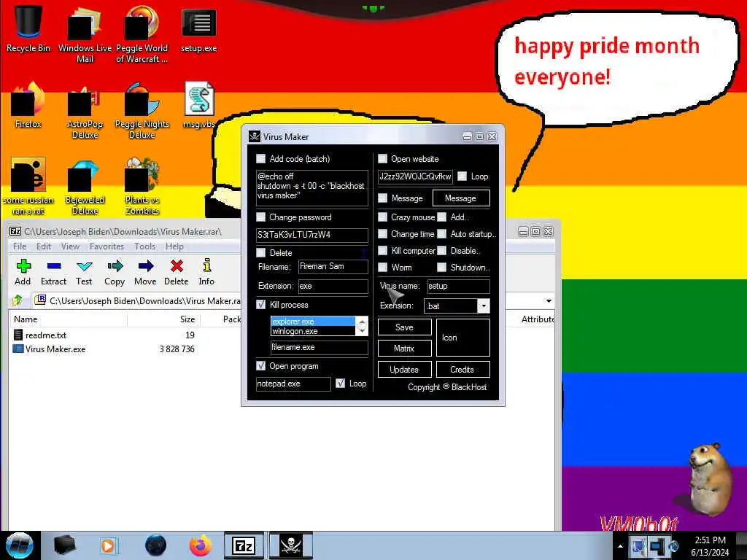747x560 pixels.
Task: Select the Peggle Nights Deluxe icon
Action: pos(142,111)
